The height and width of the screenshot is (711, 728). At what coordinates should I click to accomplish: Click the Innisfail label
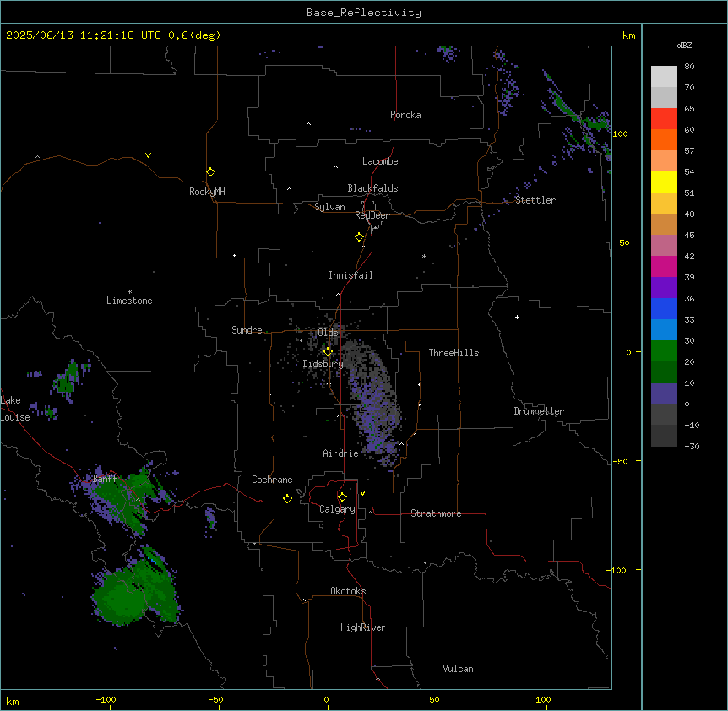350,275
